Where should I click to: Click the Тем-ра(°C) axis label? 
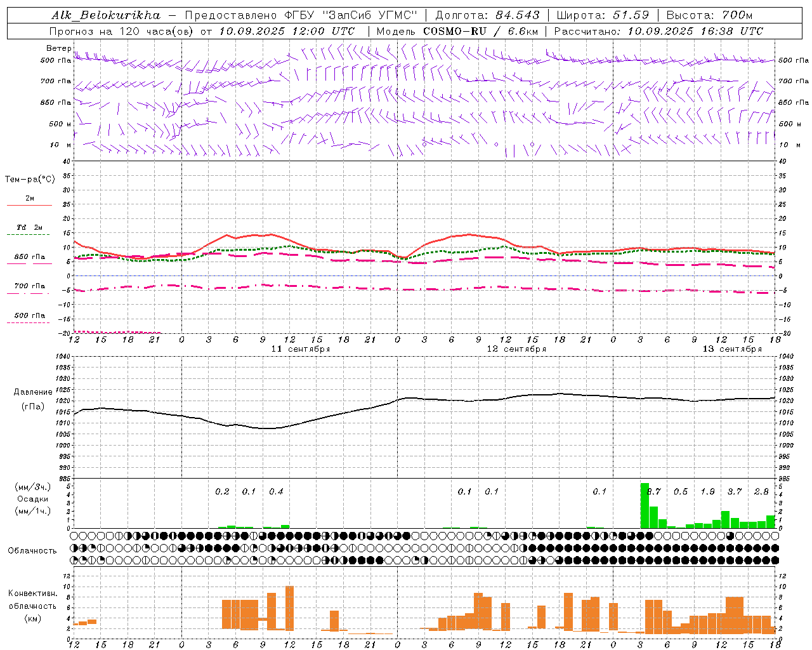(x=30, y=180)
